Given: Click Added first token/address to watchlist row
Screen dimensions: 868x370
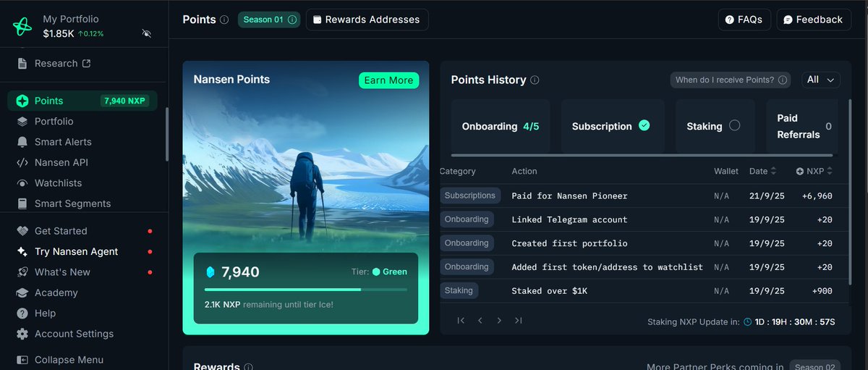Looking at the screenshot, I should pyautogui.click(x=643, y=267).
